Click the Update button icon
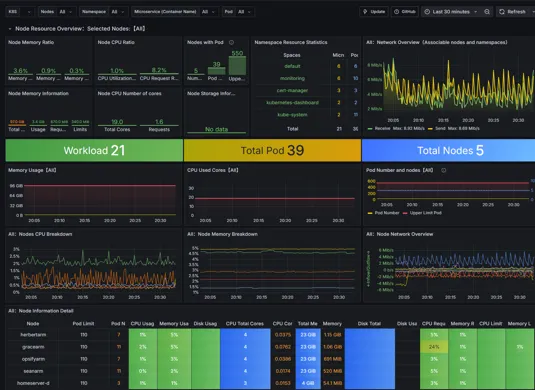The width and height of the screenshot is (535, 390). [365, 12]
